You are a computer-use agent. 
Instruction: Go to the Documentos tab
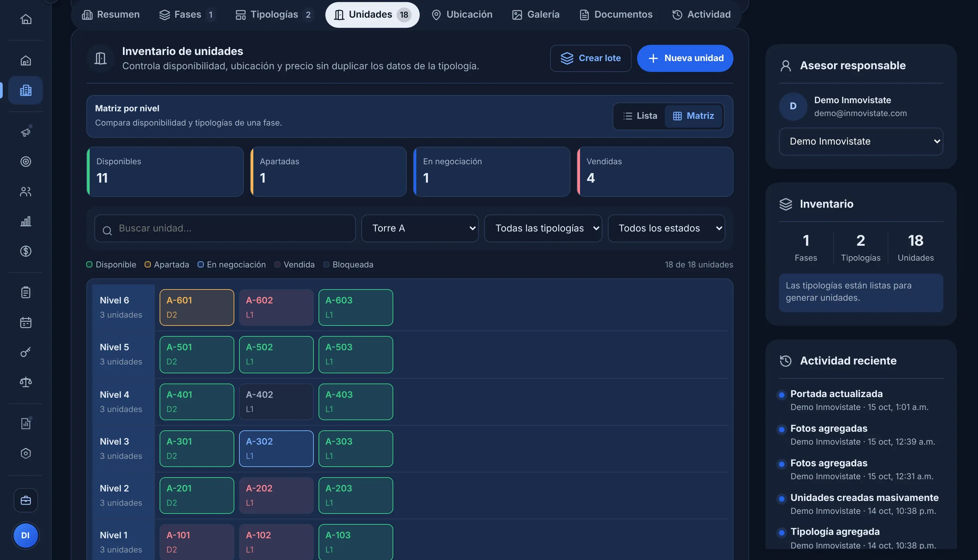616,15
